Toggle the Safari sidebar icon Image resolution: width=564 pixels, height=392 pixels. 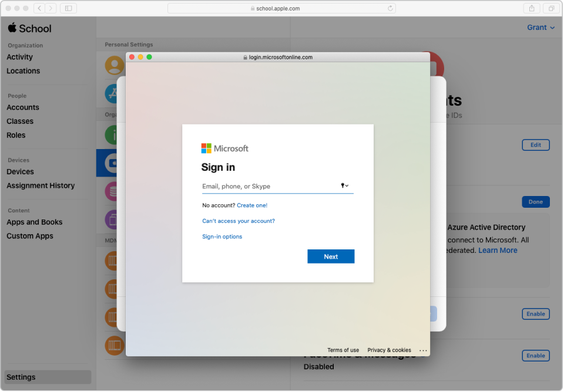[x=68, y=8]
